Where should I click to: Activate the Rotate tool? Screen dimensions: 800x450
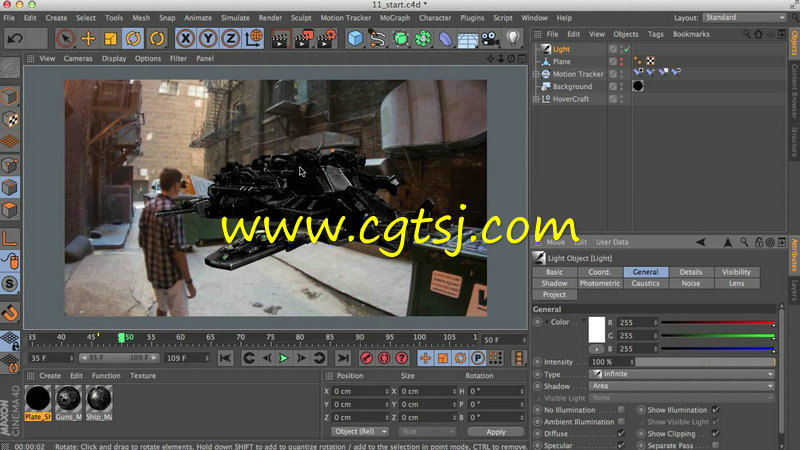tap(133, 38)
